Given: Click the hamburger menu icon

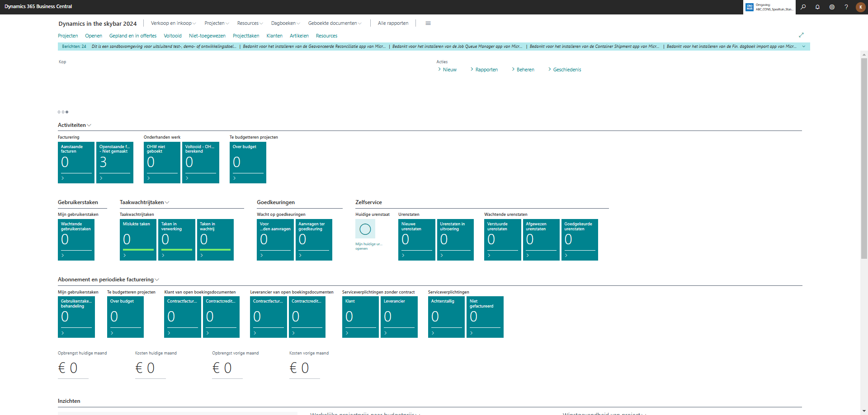Looking at the screenshot, I should [428, 23].
